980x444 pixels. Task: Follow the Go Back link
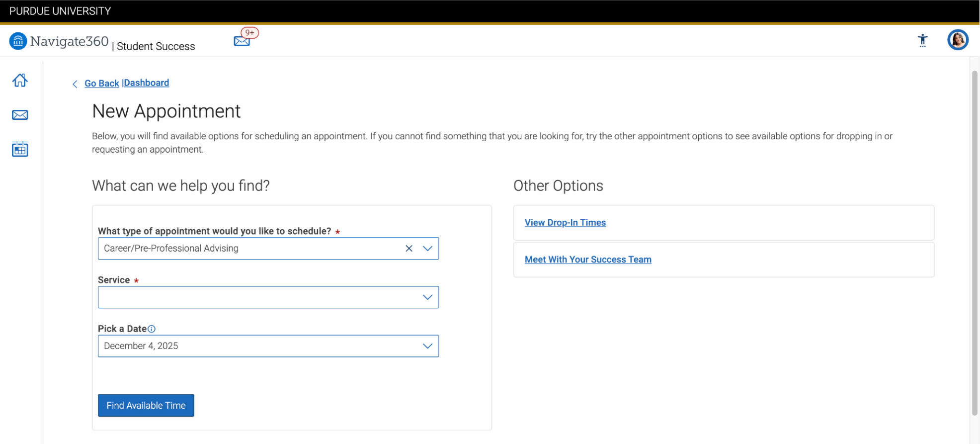click(102, 84)
